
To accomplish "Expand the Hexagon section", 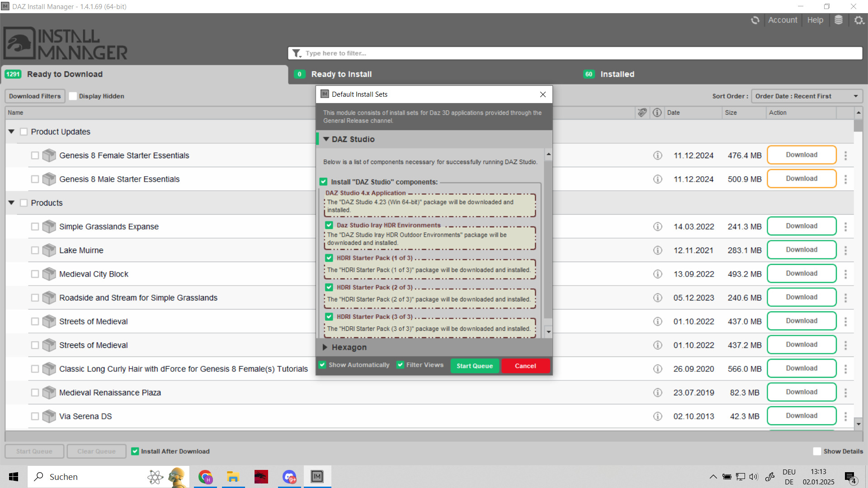I will [325, 347].
